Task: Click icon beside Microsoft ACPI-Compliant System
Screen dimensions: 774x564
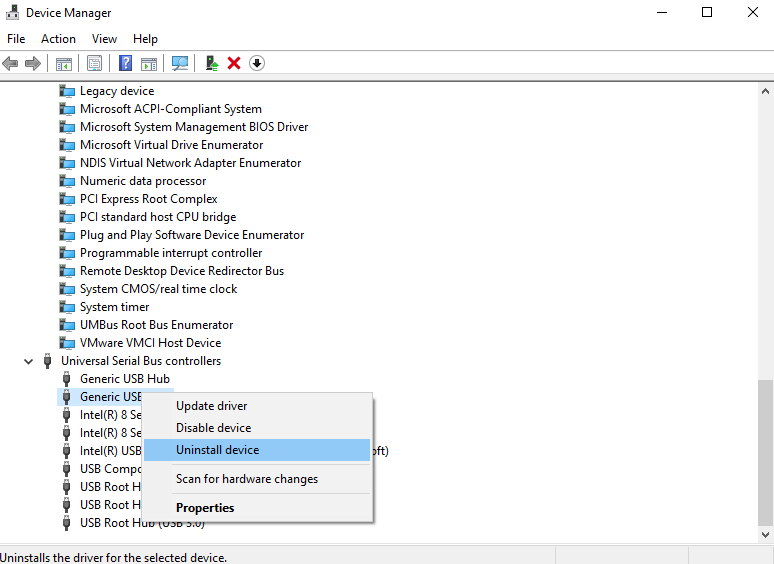Action: pyautogui.click(x=67, y=109)
